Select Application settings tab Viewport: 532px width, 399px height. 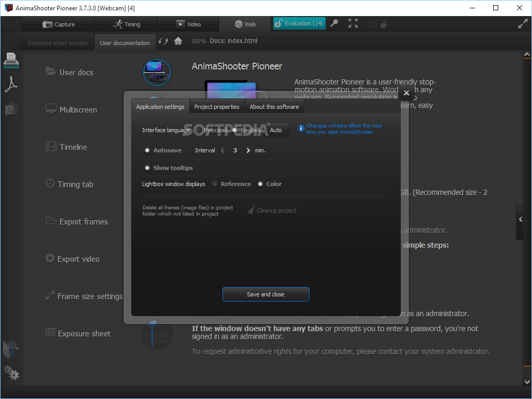tap(160, 106)
